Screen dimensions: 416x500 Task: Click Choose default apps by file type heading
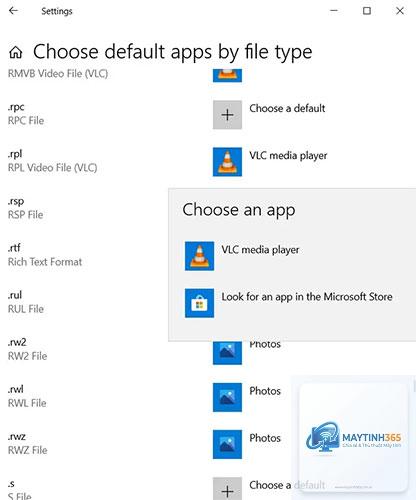tap(173, 52)
